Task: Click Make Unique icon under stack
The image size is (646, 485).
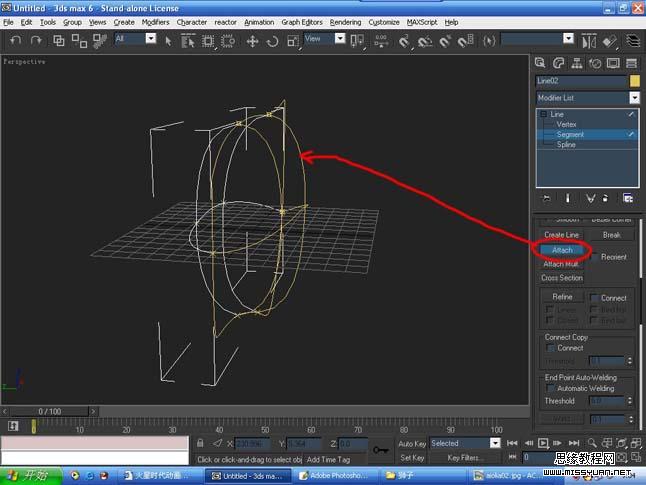Action: [590, 198]
